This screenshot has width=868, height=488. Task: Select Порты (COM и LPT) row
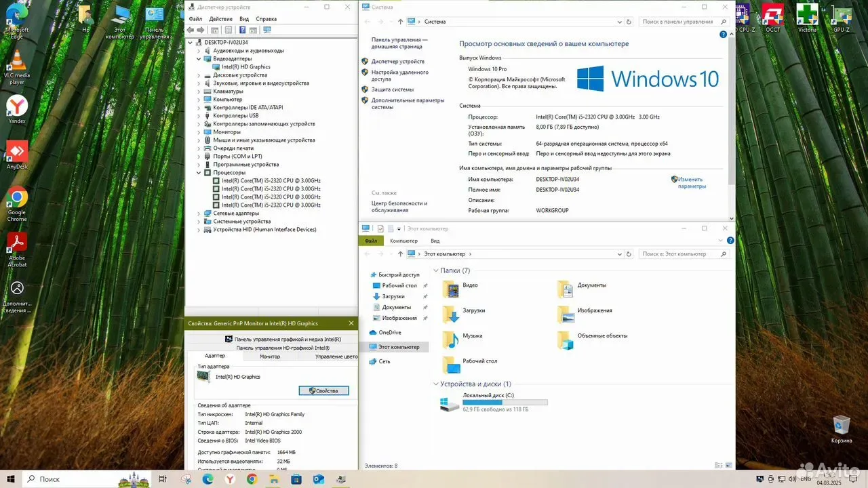[237, 157]
